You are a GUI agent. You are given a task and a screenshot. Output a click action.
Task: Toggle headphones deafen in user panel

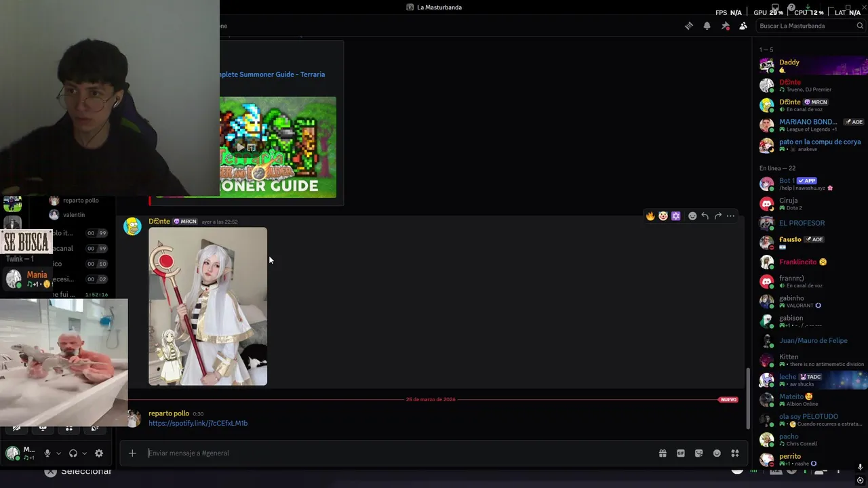pyautogui.click(x=73, y=453)
